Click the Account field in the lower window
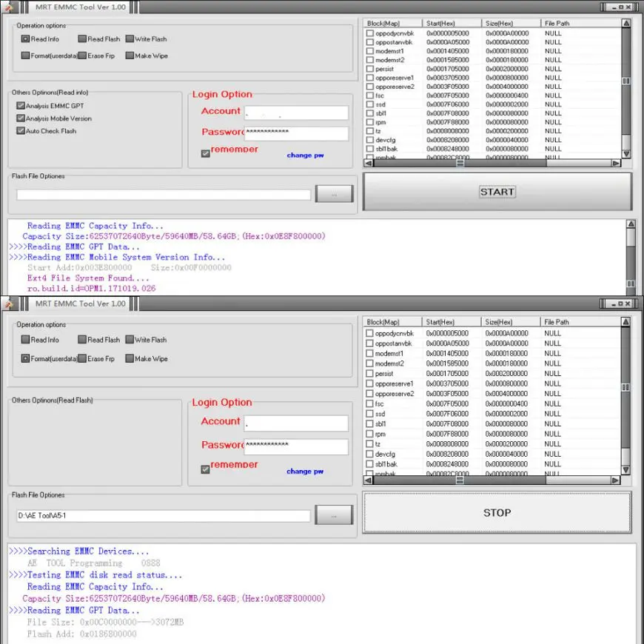 296,423
